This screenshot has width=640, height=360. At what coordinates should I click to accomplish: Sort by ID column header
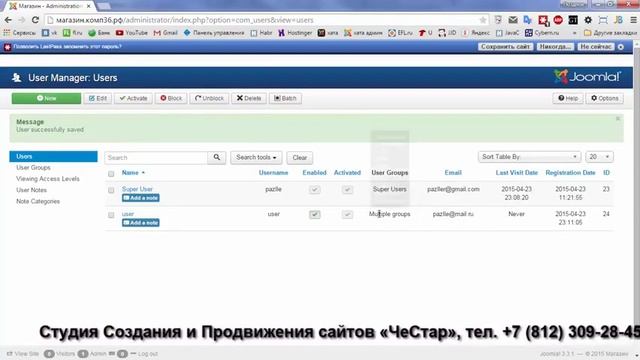(607, 173)
